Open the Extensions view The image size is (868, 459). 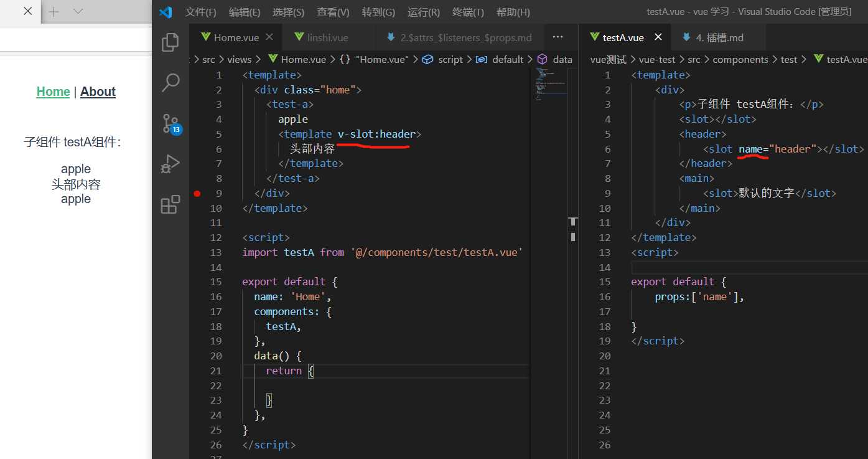170,204
